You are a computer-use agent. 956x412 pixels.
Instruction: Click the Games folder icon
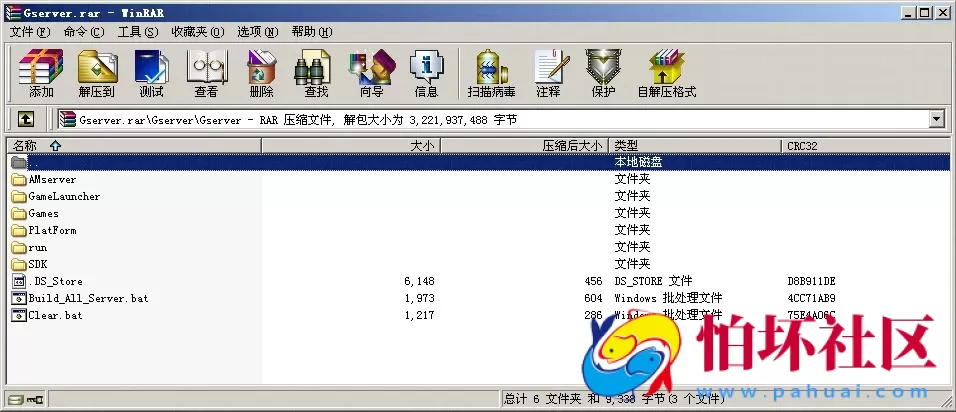coord(19,213)
